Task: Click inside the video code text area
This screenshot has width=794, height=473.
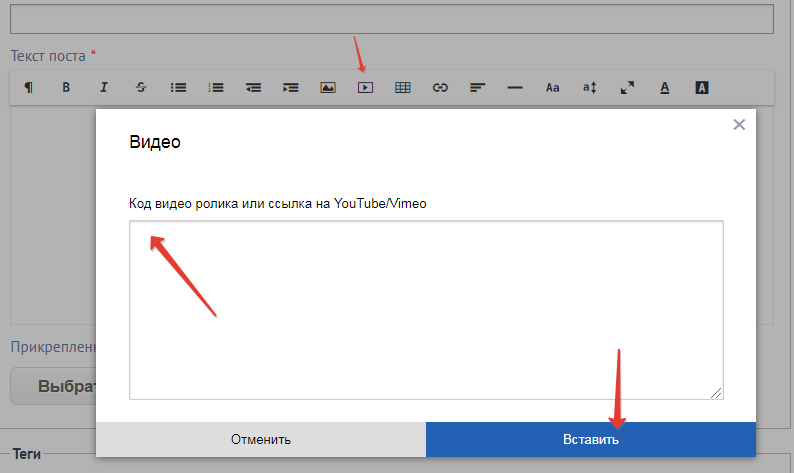Action: (x=426, y=310)
